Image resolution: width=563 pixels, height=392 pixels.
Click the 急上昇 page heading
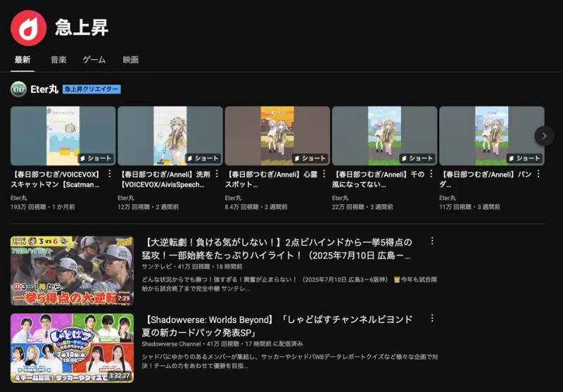coord(82,28)
